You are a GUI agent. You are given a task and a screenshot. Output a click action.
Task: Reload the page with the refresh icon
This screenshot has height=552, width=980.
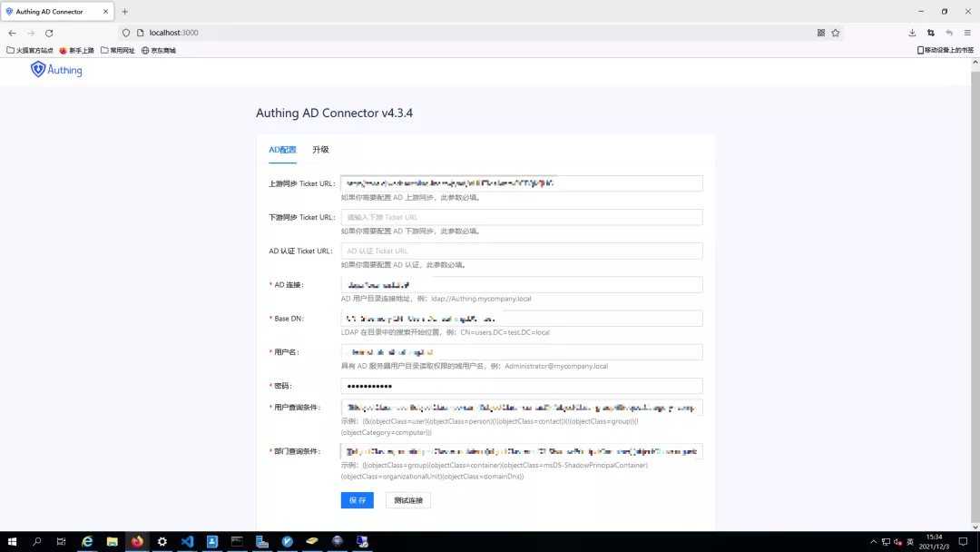point(49,33)
